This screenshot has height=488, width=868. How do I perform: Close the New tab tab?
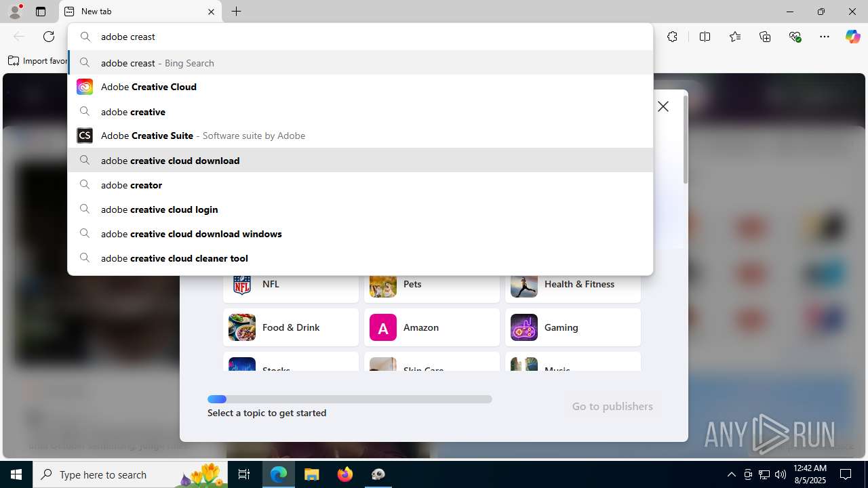pos(211,12)
